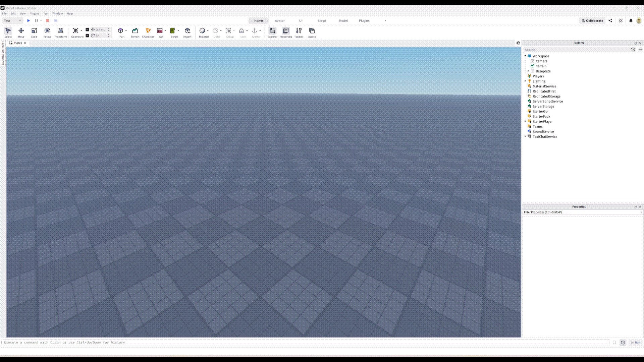
Task: Switch to the Avatar tab
Action: coord(280,21)
